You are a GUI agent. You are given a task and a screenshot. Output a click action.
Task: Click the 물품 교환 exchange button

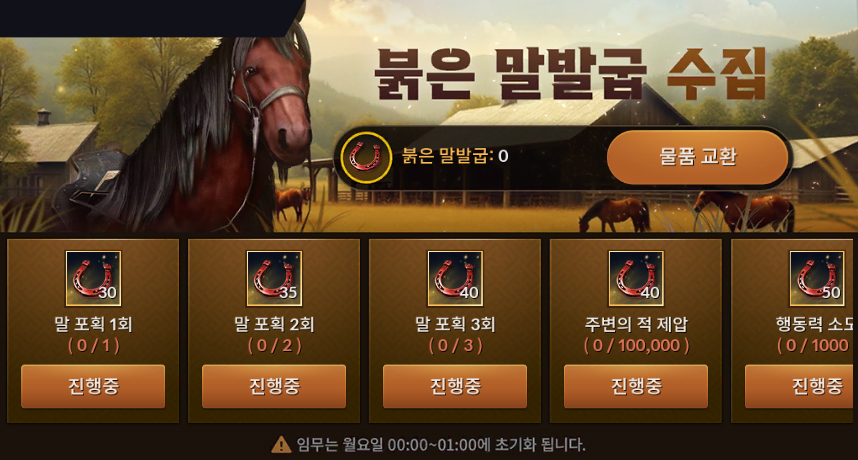pos(698,157)
